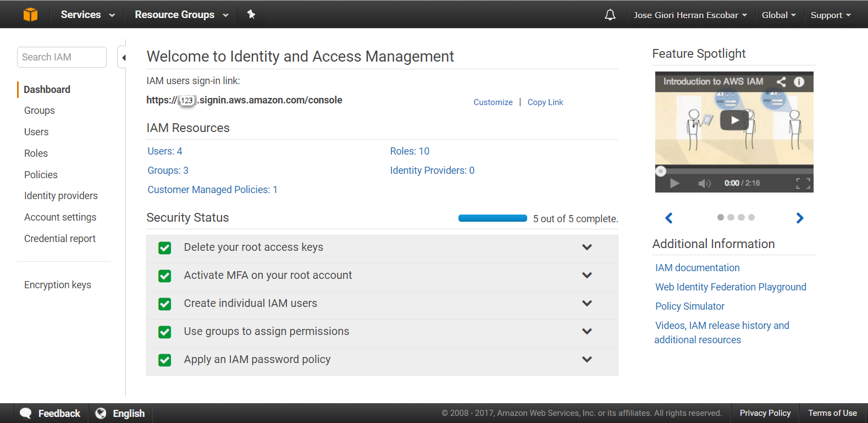Open Videos, IAM release history link
Viewport: 868px width, 423px height.
tap(722, 333)
